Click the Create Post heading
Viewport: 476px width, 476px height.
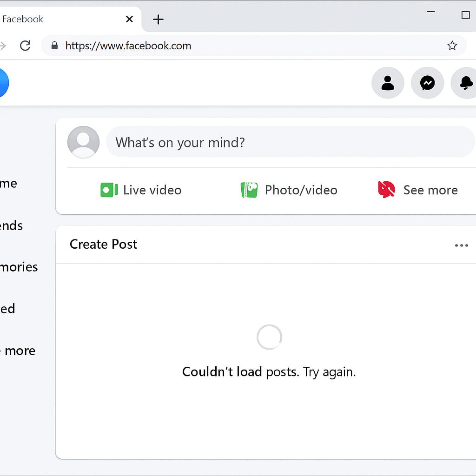pos(104,244)
